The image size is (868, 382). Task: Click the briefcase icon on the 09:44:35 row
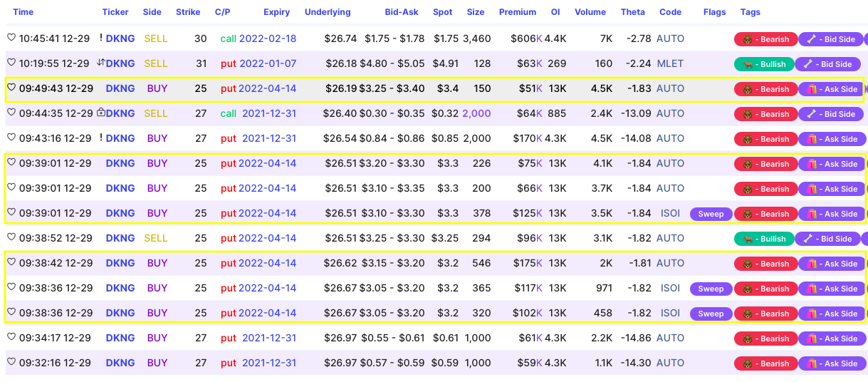click(100, 113)
